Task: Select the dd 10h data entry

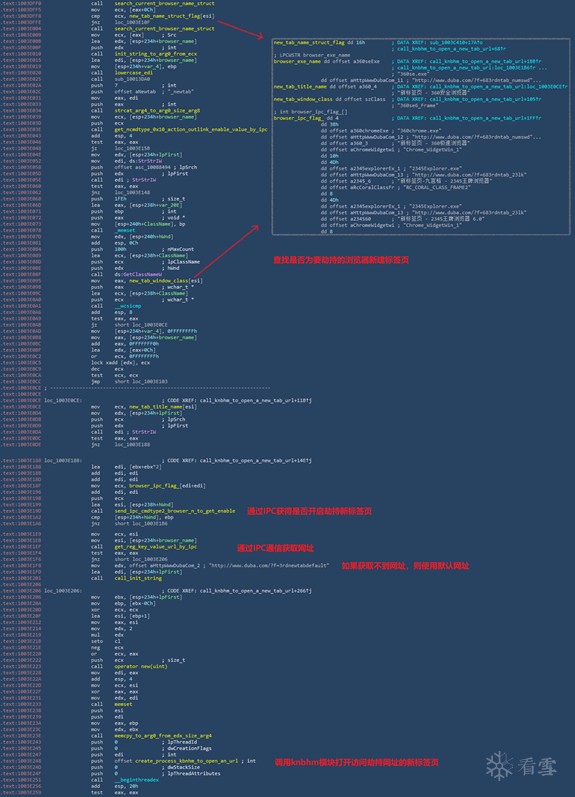Action: (x=329, y=156)
